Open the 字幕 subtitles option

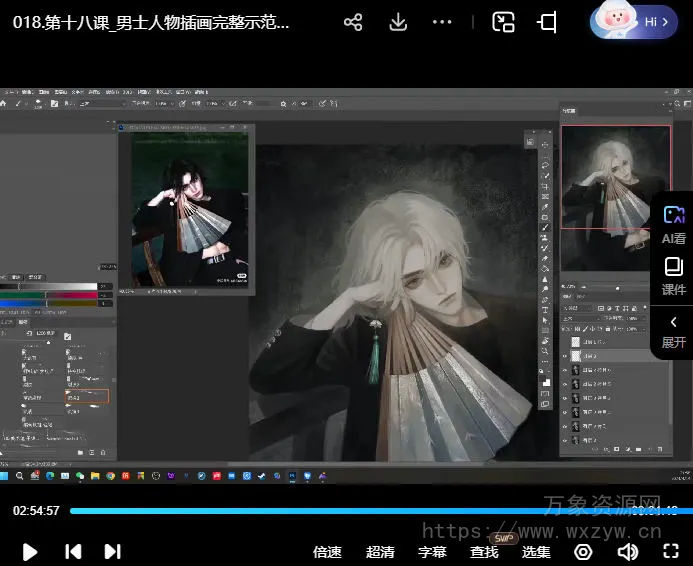pyautogui.click(x=432, y=551)
